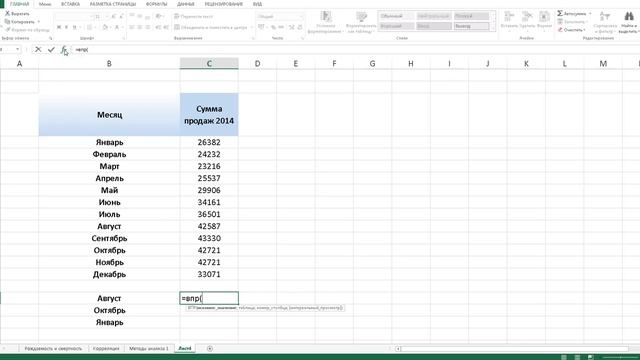
Task: Open the ДАННЫЕ ribbon tab
Action: click(x=186, y=4)
